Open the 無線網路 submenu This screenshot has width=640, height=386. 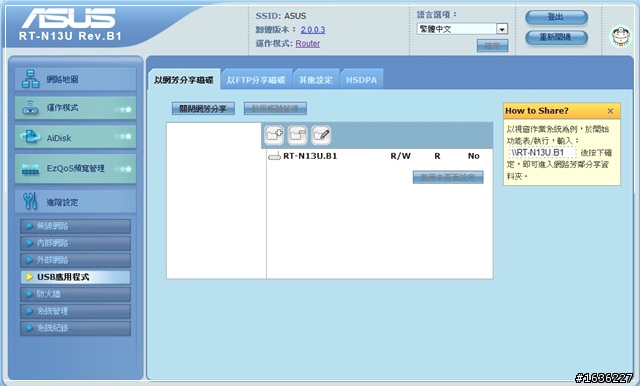click(x=76, y=226)
